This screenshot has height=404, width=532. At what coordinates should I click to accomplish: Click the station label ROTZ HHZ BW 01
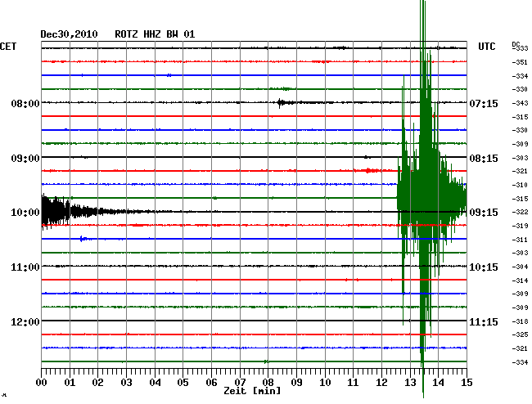coord(155,34)
